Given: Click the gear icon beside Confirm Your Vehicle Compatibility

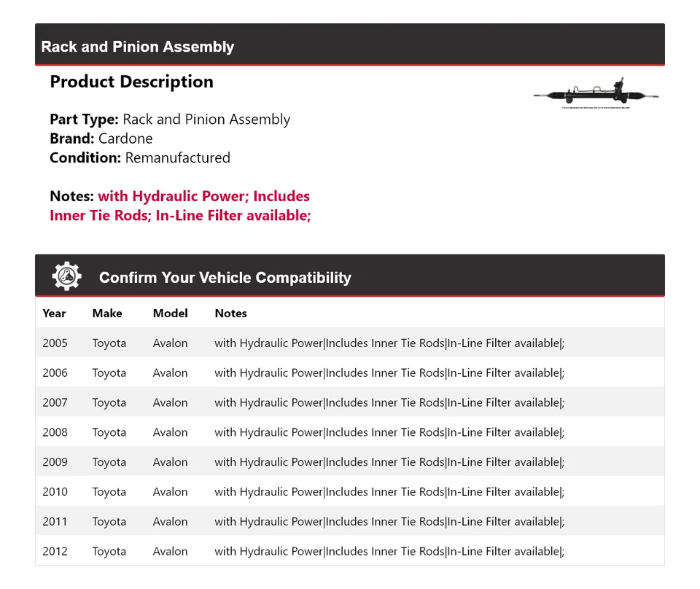Looking at the screenshot, I should (x=66, y=277).
